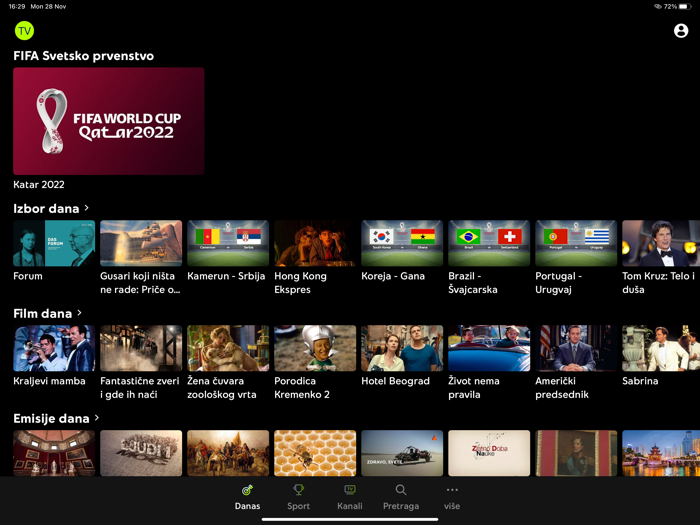The image size is (700, 525).
Task: Open the Film dana heading
Action: [42, 313]
